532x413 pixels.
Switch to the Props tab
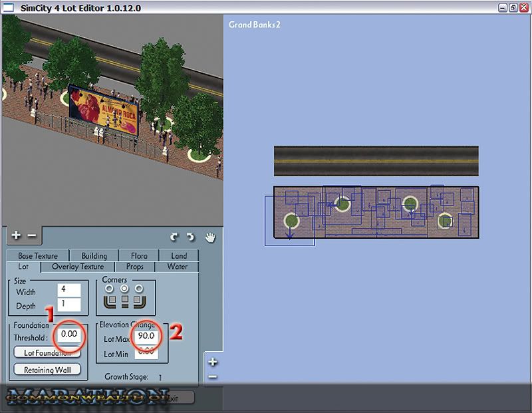tap(134, 267)
